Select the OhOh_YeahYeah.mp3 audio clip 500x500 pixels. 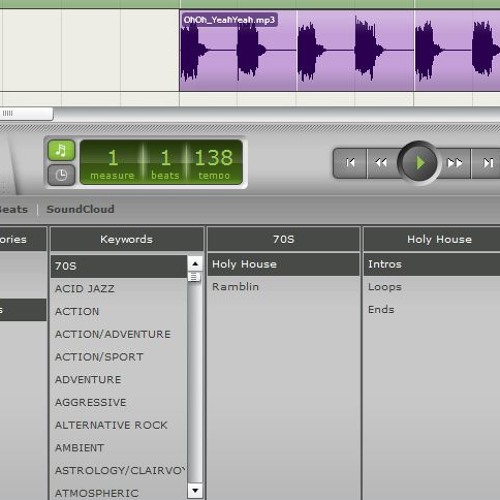point(340,51)
